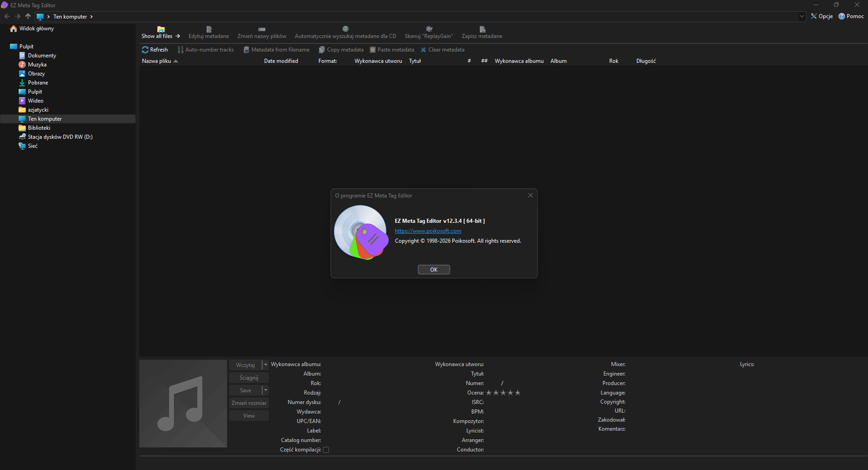Open Opcje settings
Viewport: 868px width, 470px height.
(x=822, y=16)
